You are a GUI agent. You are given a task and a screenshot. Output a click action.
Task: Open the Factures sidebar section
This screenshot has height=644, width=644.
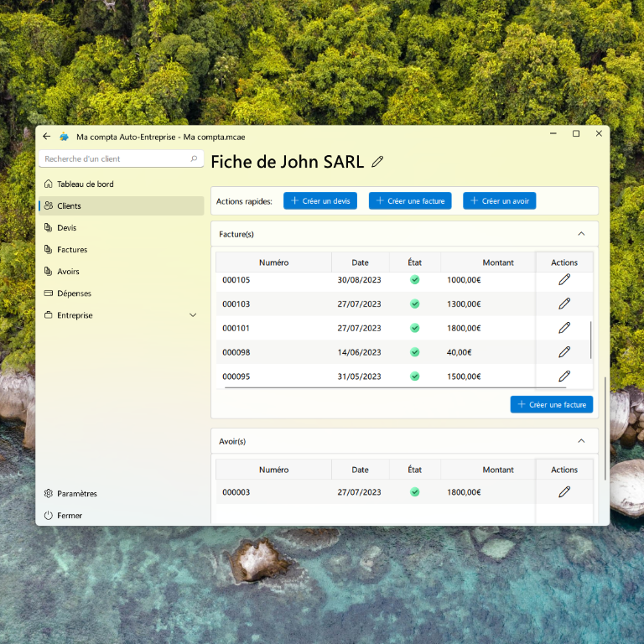tap(72, 250)
